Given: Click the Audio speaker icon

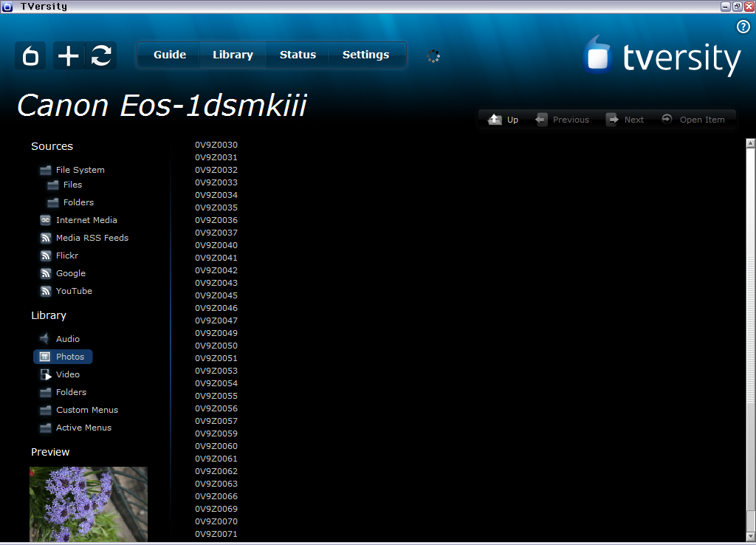Looking at the screenshot, I should (x=45, y=338).
